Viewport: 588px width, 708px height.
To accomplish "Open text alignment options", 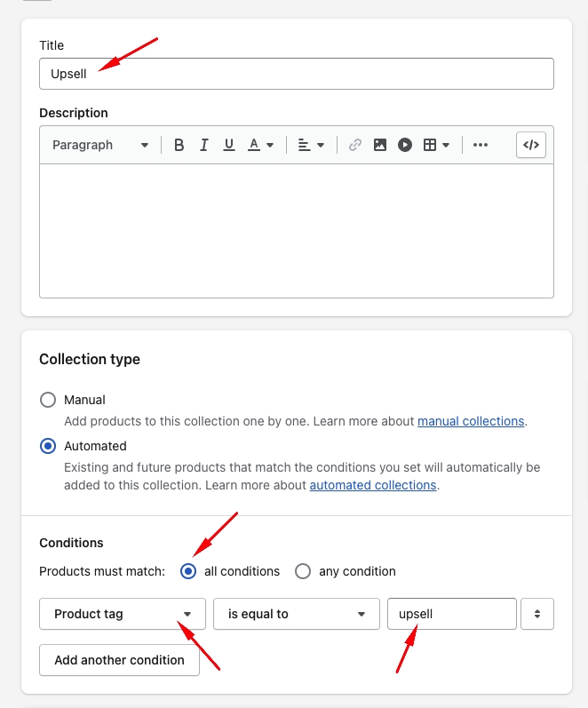I will (x=311, y=145).
